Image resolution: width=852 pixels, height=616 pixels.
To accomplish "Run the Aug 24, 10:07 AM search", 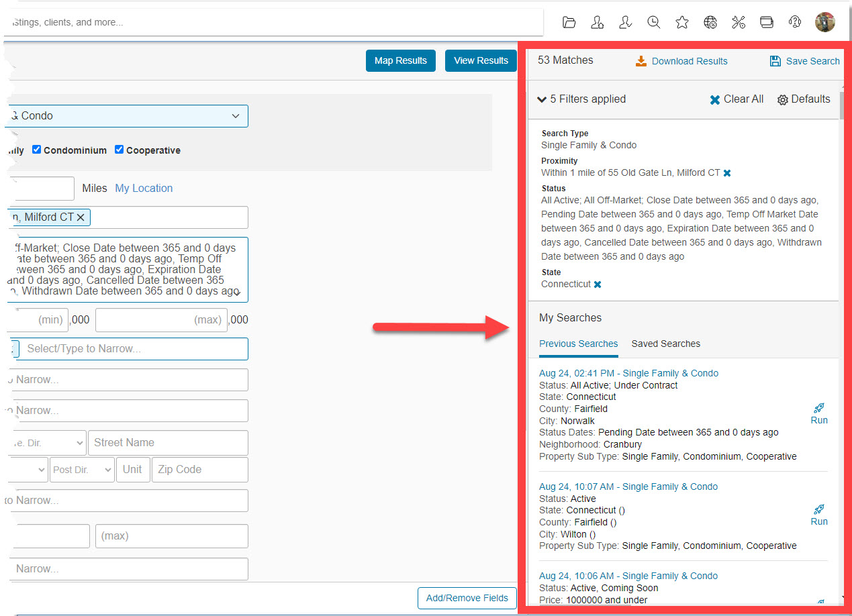I will point(819,515).
